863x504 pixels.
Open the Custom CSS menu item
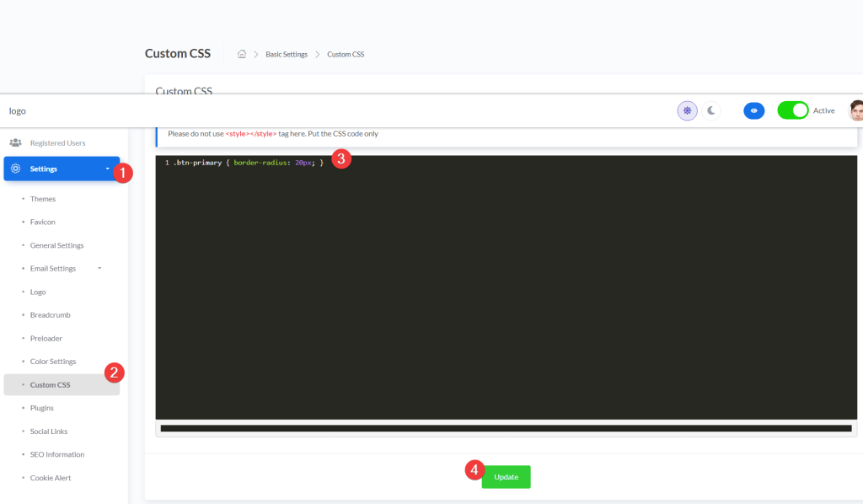tap(51, 385)
